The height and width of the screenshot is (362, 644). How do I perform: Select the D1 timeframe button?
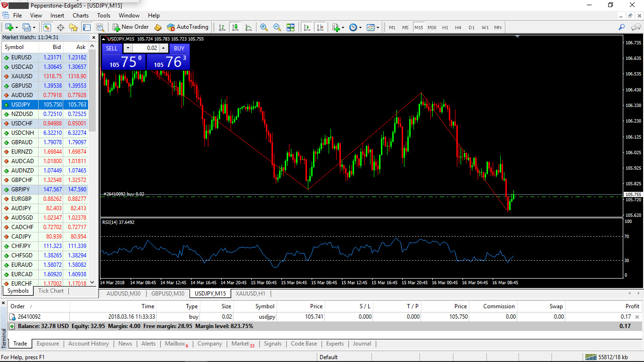coord(471,27)
